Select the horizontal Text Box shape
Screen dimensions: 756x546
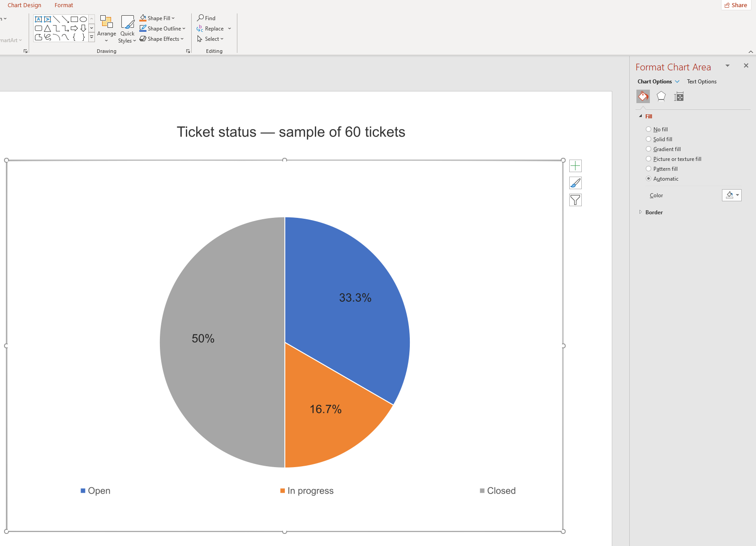point(39,19)
